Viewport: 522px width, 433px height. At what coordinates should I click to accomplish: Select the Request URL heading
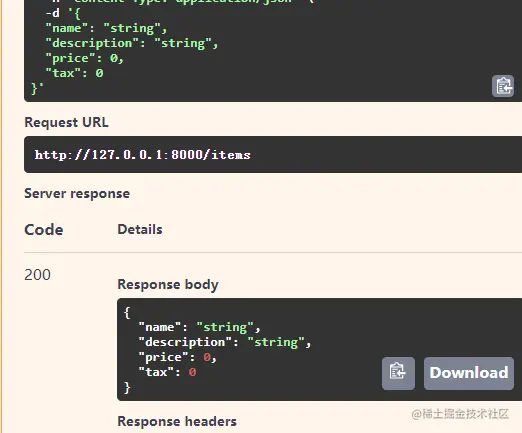coord(67,122)
